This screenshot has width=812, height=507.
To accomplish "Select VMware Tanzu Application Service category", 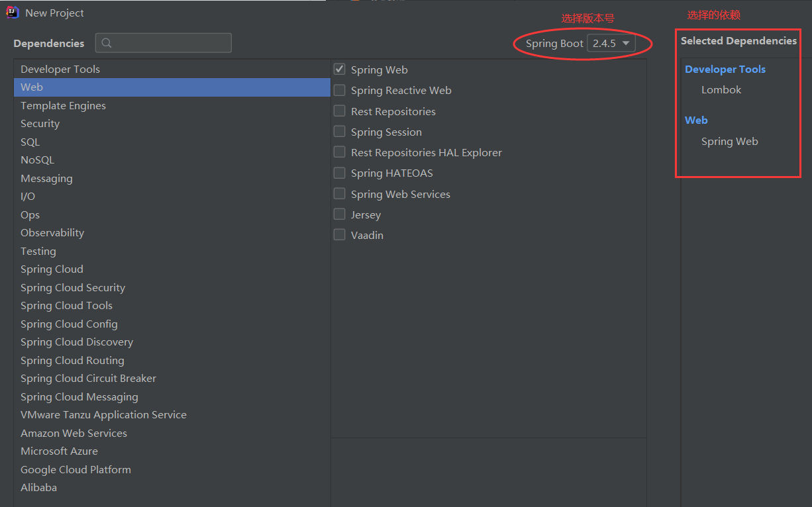I will pos(172,415).
